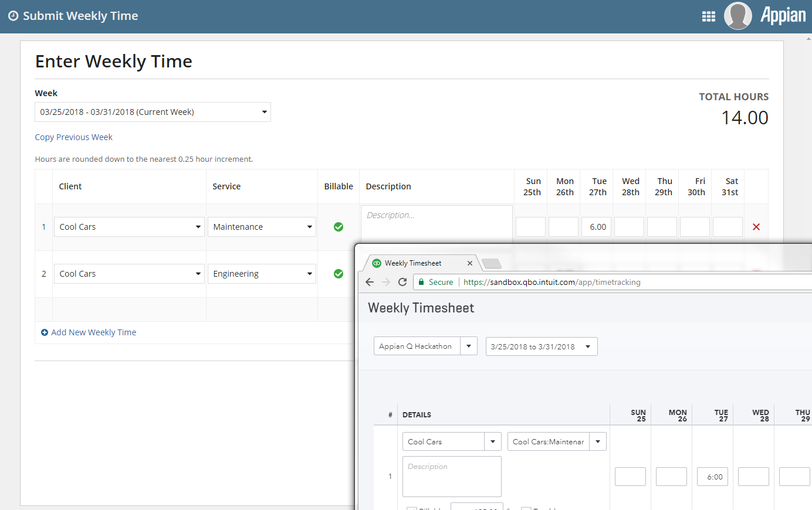The height and width of the screenshot is (510, 812).
Task: Click the Copy Previous Week link
Action: [73, 137]
